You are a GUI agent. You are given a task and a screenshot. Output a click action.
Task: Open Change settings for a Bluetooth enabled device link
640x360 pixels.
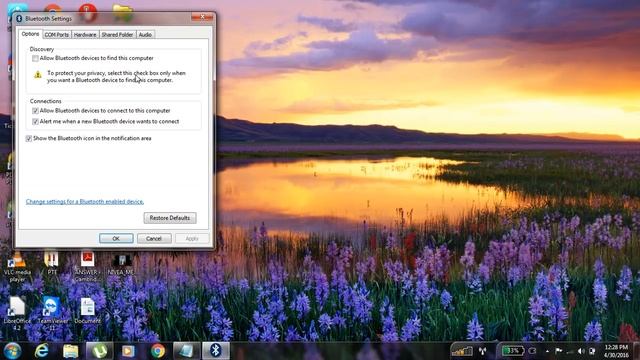[x=85, y=202]
